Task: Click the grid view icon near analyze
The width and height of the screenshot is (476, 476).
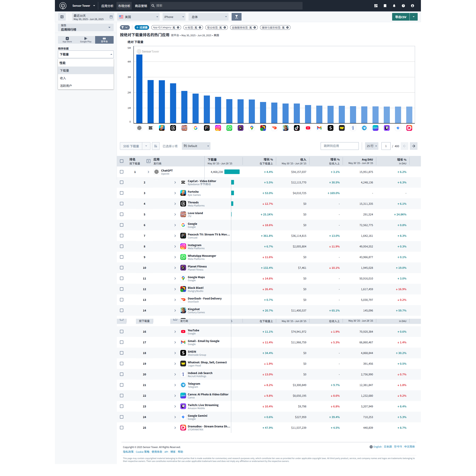Action: (x=156, y=146)
